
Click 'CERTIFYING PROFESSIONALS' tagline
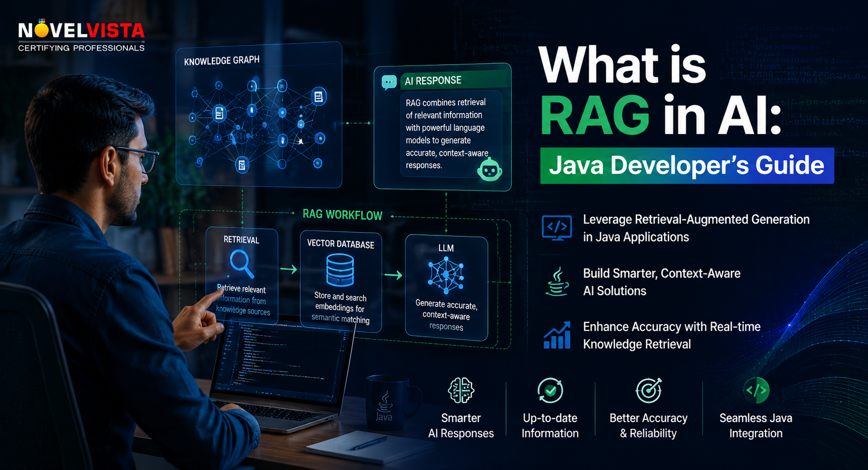(82, 48)
